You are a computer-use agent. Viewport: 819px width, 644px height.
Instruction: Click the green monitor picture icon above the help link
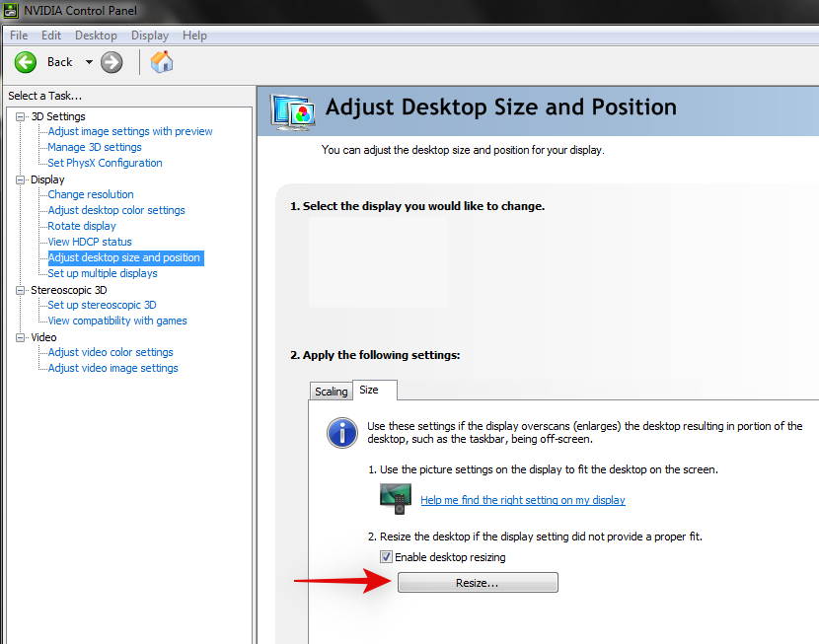point(396,498)
